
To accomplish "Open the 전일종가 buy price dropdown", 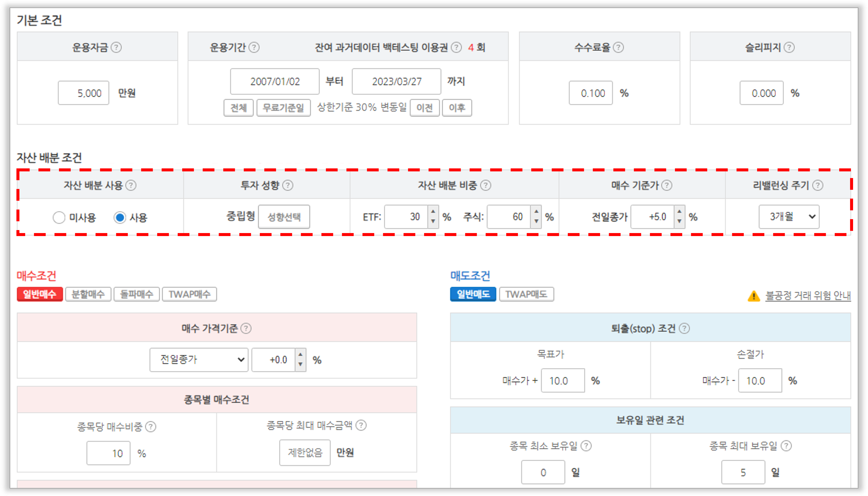I will point(199,360).
